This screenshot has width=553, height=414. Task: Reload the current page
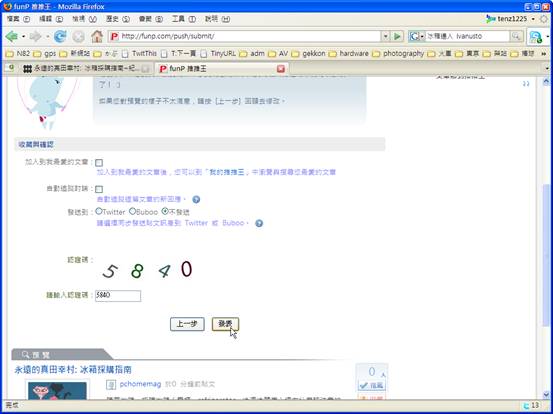click(60, 36)
